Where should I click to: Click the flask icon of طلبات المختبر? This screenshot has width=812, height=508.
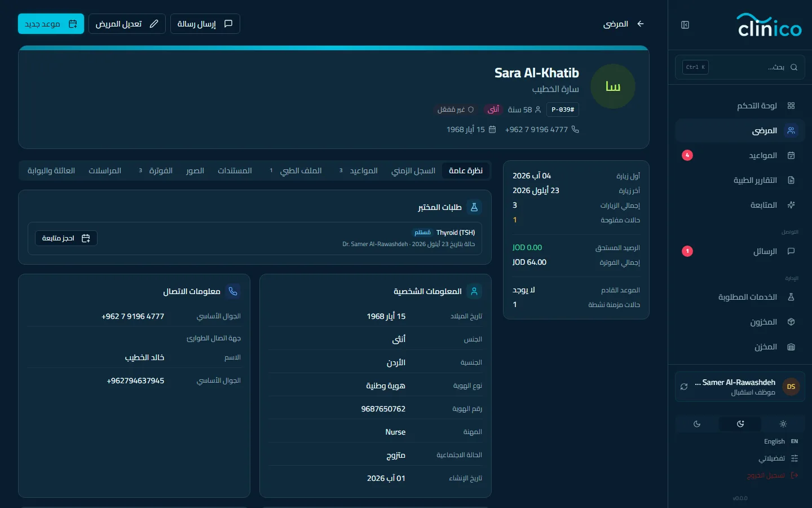pos(474,207)
